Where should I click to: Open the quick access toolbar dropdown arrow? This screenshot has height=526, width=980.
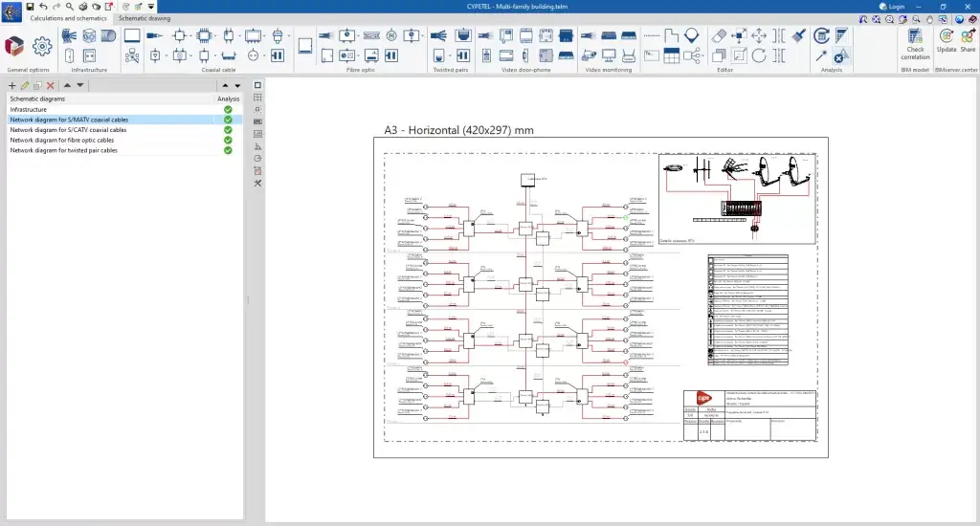pyautogui.click(x=151, y=7)
